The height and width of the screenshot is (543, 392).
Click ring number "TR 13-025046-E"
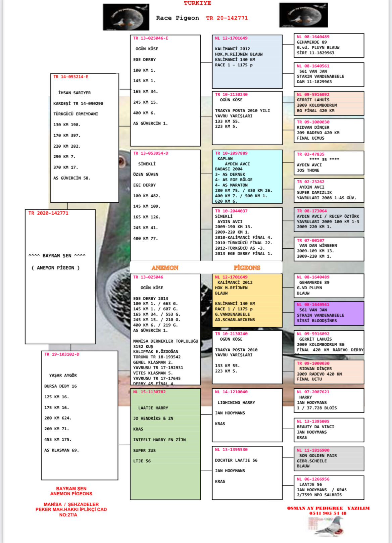[x=151, y=38]
